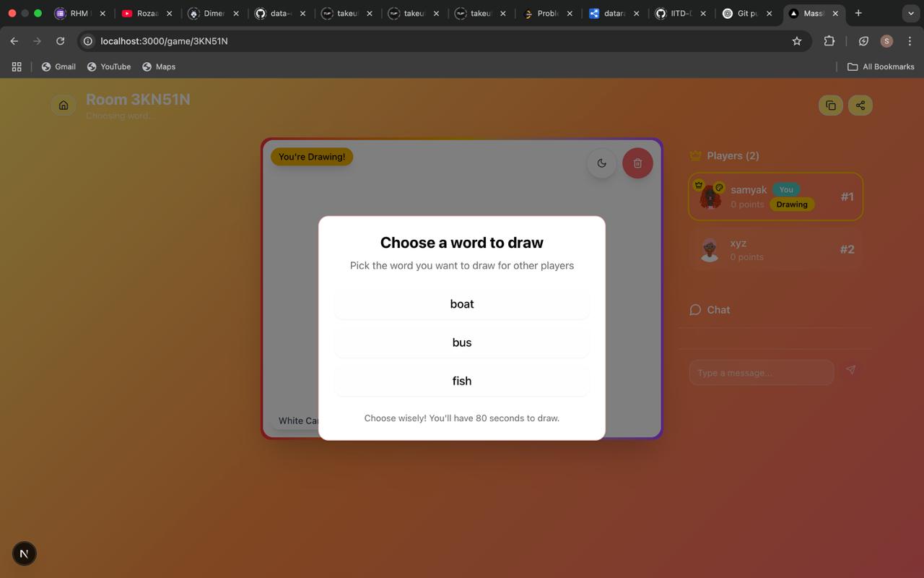Image resolution: width=924 pixels, height=578 pixels.
Task: Toggle dark mode with the moon icon
Action: click(x=601, y=163)
